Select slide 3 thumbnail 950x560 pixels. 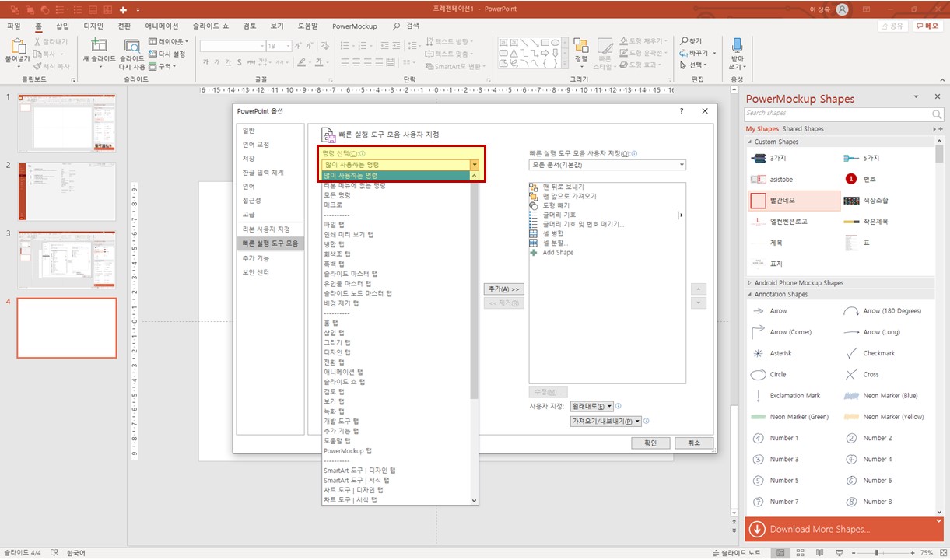pos(67,260)
